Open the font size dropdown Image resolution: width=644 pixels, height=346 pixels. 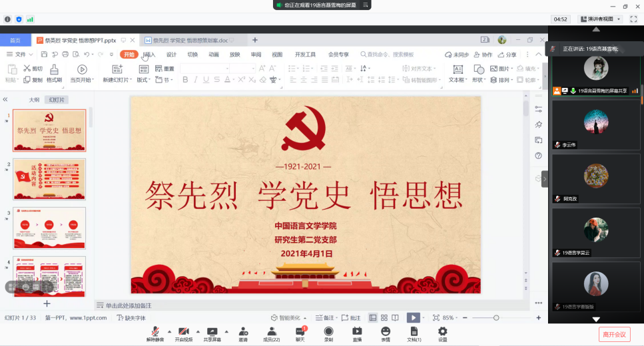[x=253, y=68]
